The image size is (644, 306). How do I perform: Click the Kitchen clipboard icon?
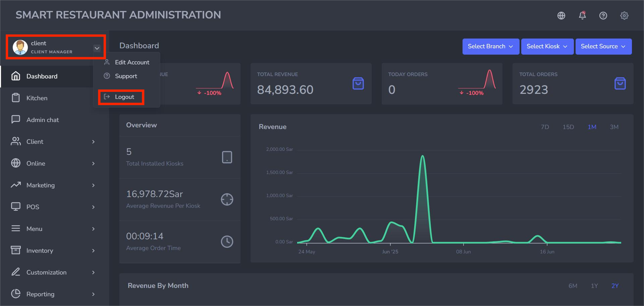(16, 98)
